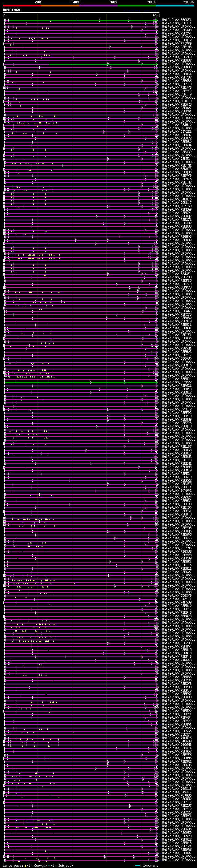Select the UniRef100_A2G446 entry
Image resolution: width=197 pixels, height=868 pixels.
(x=176, y=311)
